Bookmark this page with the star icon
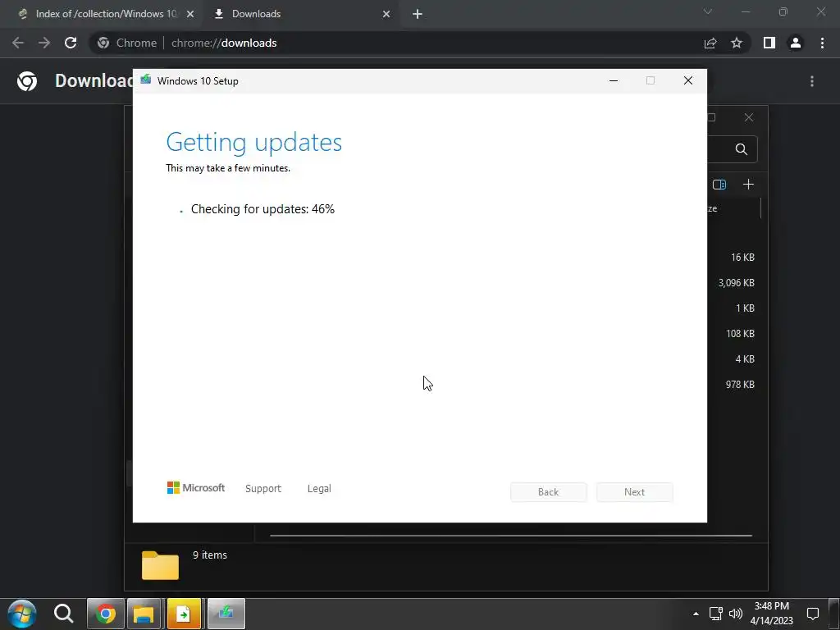 click(x=737, y=43)
